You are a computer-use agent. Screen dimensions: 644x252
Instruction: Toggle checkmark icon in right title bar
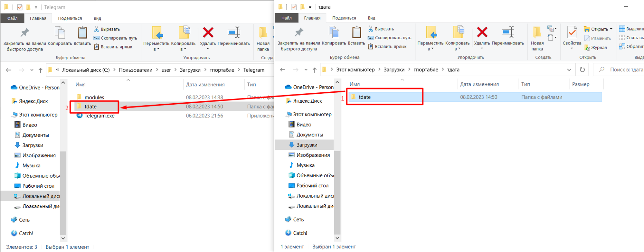pyautogui.click(x=294, y=7)
